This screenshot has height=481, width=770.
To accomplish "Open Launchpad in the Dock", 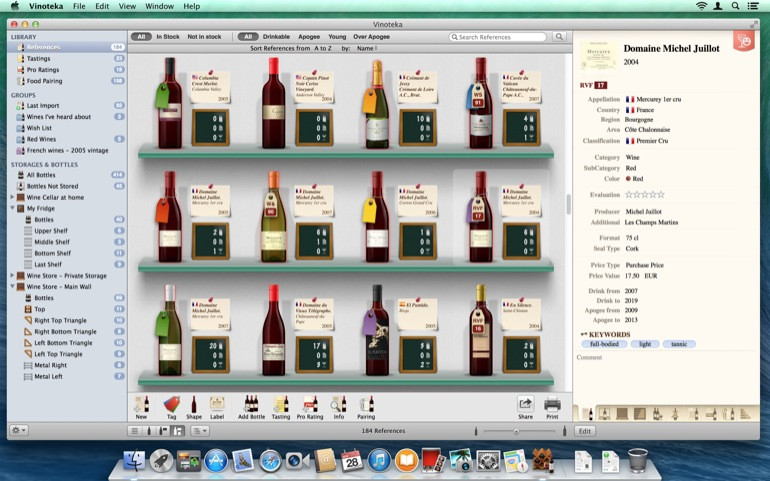I will pos(161,461).
